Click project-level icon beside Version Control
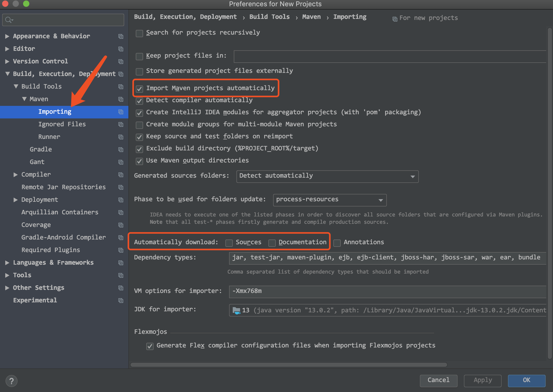 [x=121, y=62]
